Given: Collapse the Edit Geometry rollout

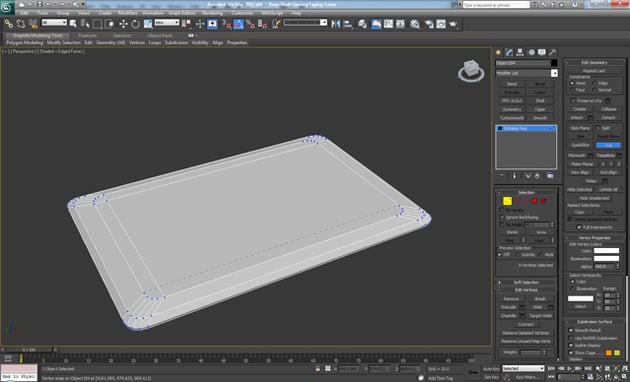Looking at the screenshot, I should (x=594, y=62).
